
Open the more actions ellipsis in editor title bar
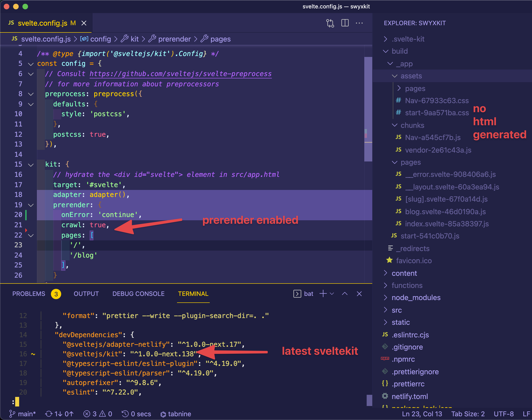pos(359,23)
